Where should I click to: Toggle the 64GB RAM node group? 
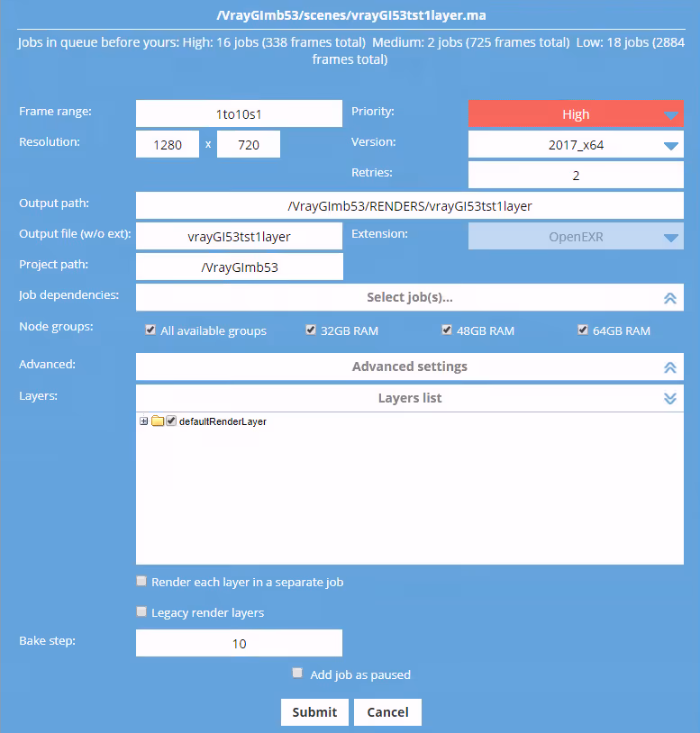(583, 330)
